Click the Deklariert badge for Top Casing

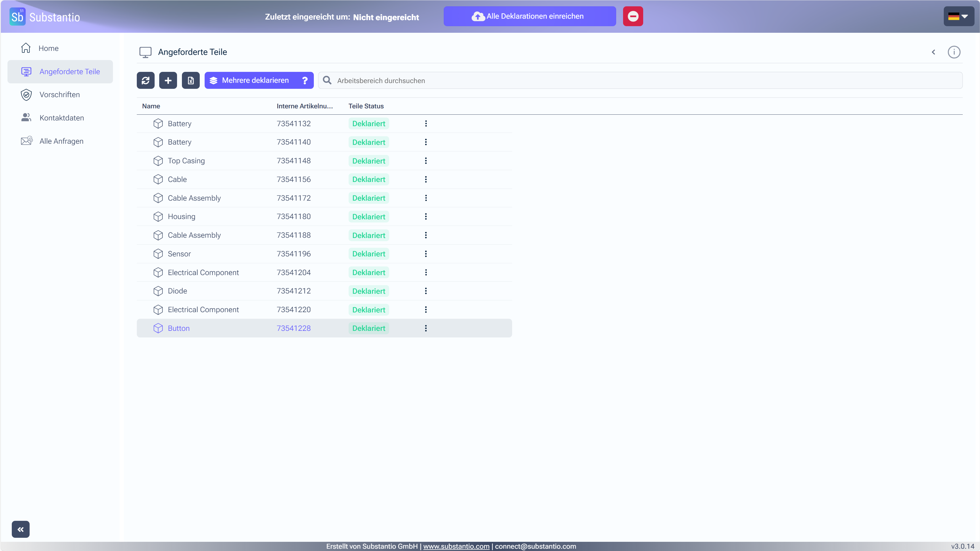[x=369, y=161]
